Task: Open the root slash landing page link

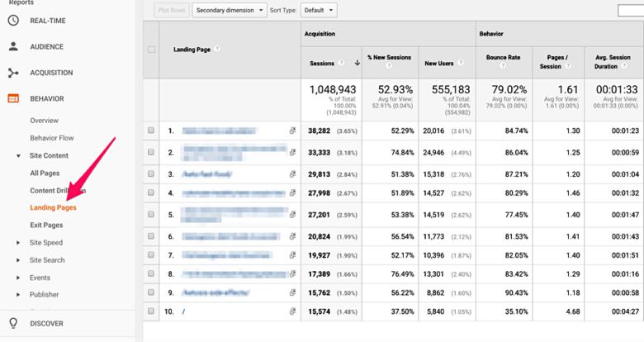Action: (x=183, y=311)
